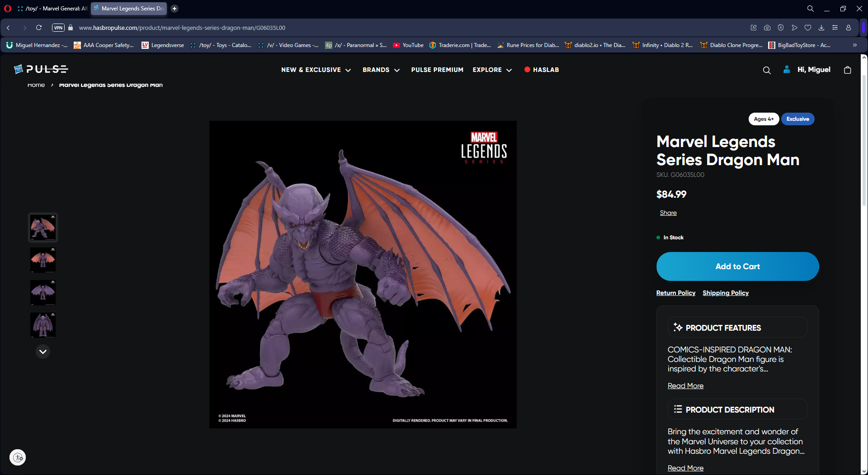Show more thumbnails with down chevron
Image resolution: width=868 pixels, height=475 pixels.
pyautogui.click(x=43, y=351)
